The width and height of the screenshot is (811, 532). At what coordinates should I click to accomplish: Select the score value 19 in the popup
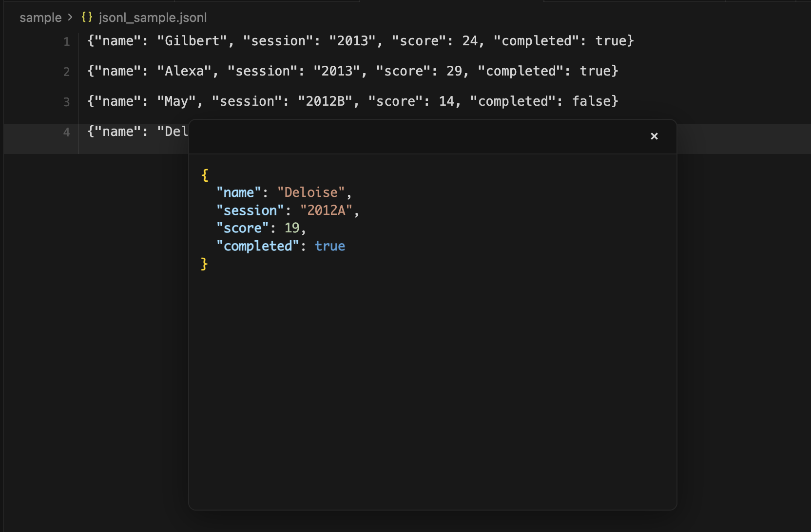tap(292, 228)
